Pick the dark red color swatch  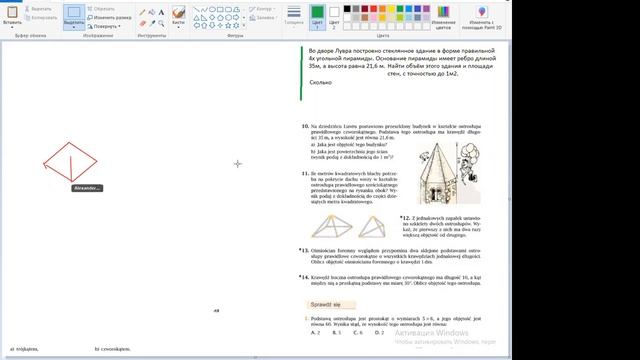coord(364,9)
